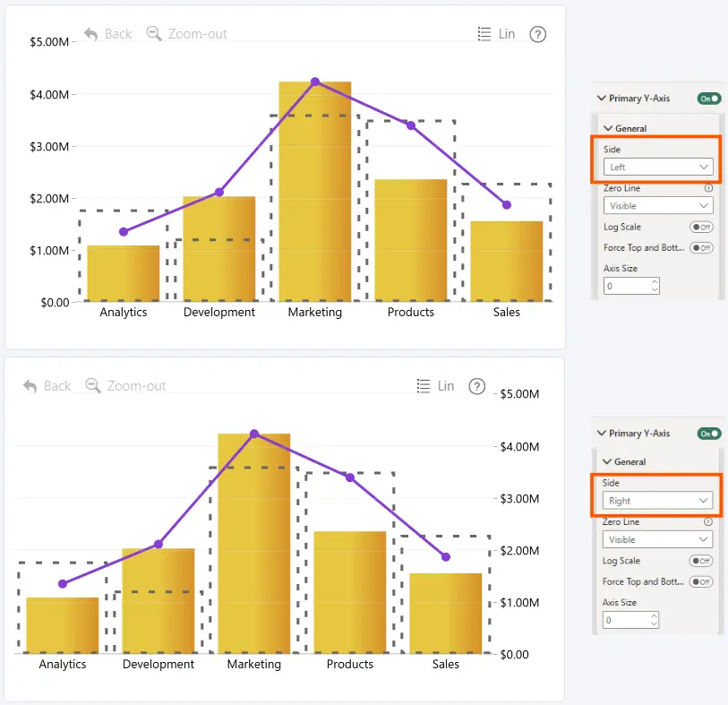728x705 pixels.
Task: Select the Analytics bar in the upper chart
Action: pos(123,273)
